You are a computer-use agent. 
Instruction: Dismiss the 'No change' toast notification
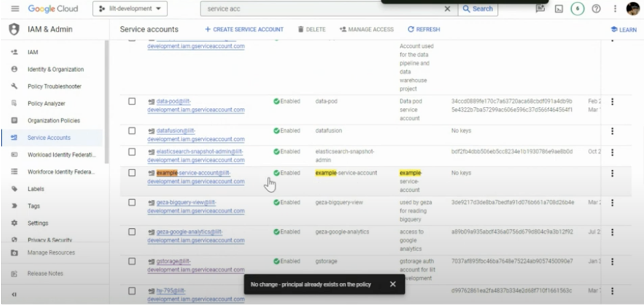coord(392,284)
